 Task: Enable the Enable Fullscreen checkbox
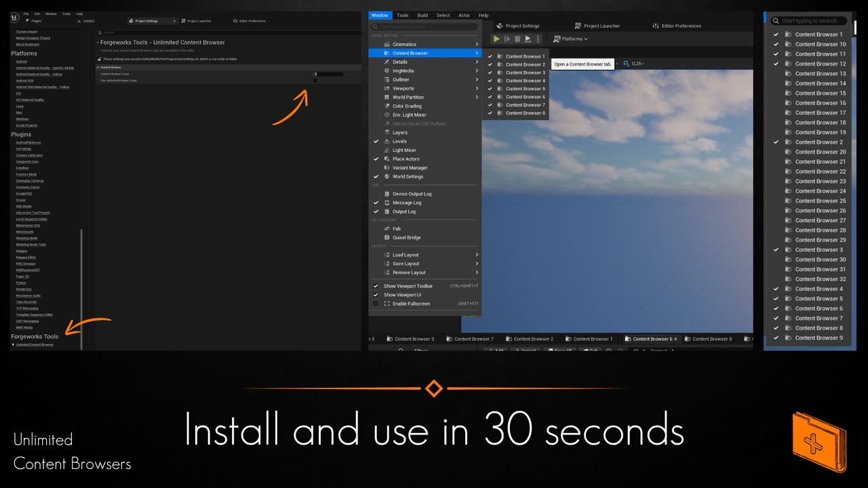pyautogui.click(x=376, y=304)
